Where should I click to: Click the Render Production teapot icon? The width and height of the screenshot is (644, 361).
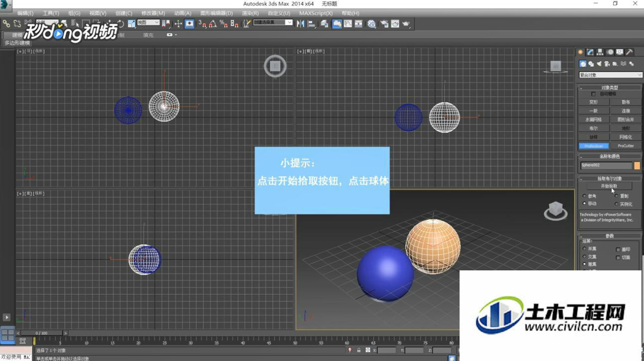(406, 23)
